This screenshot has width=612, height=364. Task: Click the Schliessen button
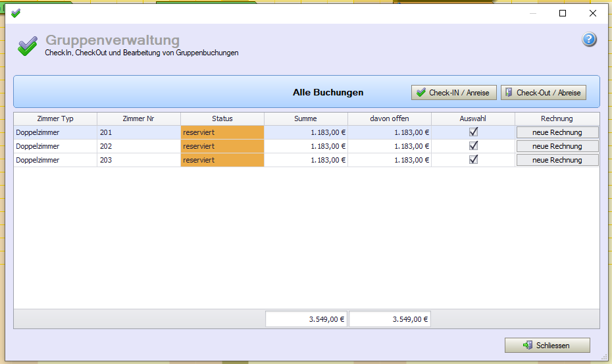click(547, 345)
